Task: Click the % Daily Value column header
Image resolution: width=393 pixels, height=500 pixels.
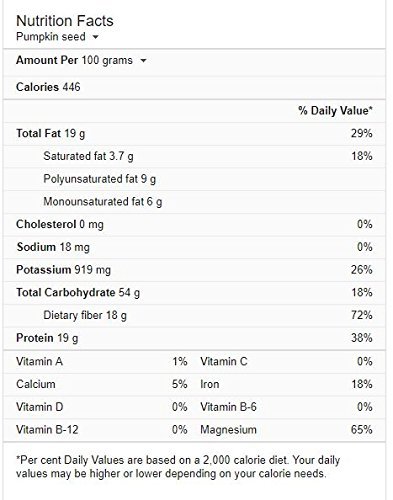Action: pos(335,111)
